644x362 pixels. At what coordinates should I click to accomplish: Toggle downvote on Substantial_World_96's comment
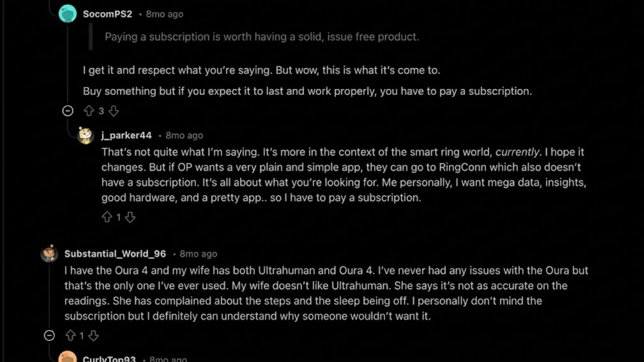(x=94, y=336)
